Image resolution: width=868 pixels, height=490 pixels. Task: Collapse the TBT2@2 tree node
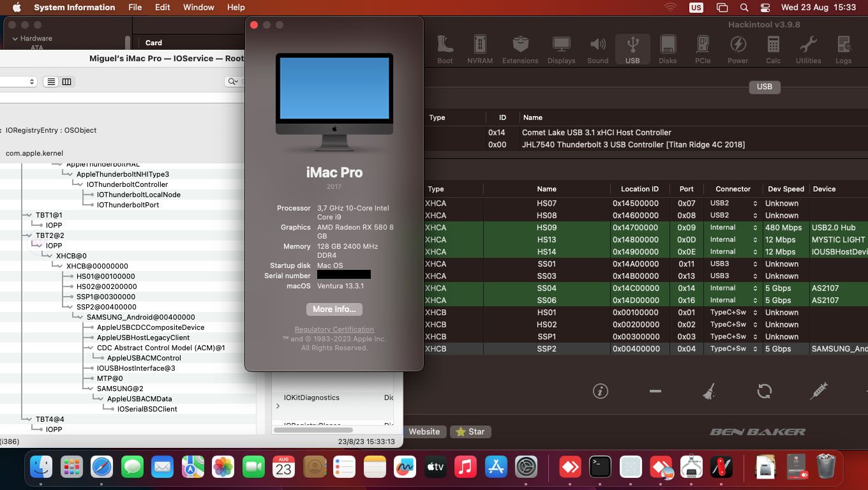[29, 235]
